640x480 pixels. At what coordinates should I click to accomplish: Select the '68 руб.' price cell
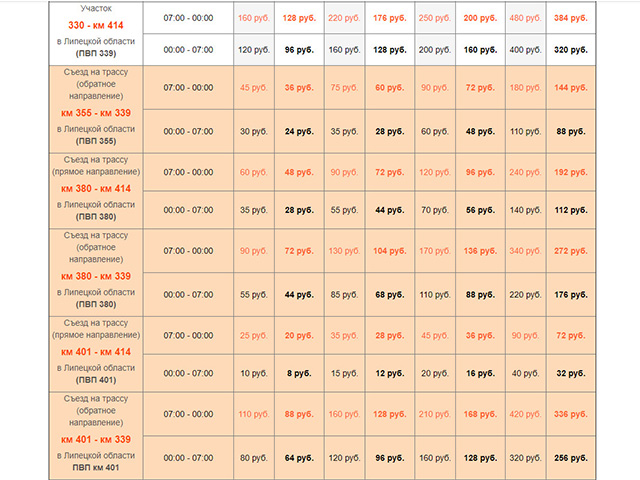(390, 295)
